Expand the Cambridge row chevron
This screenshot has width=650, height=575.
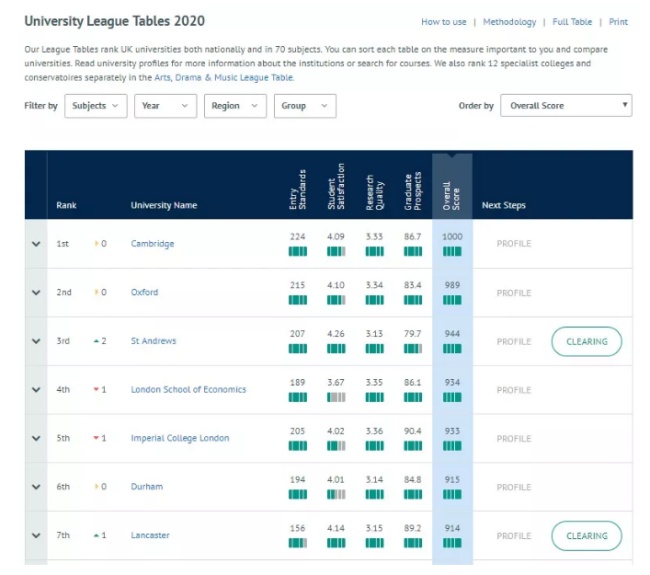(36, 244)
